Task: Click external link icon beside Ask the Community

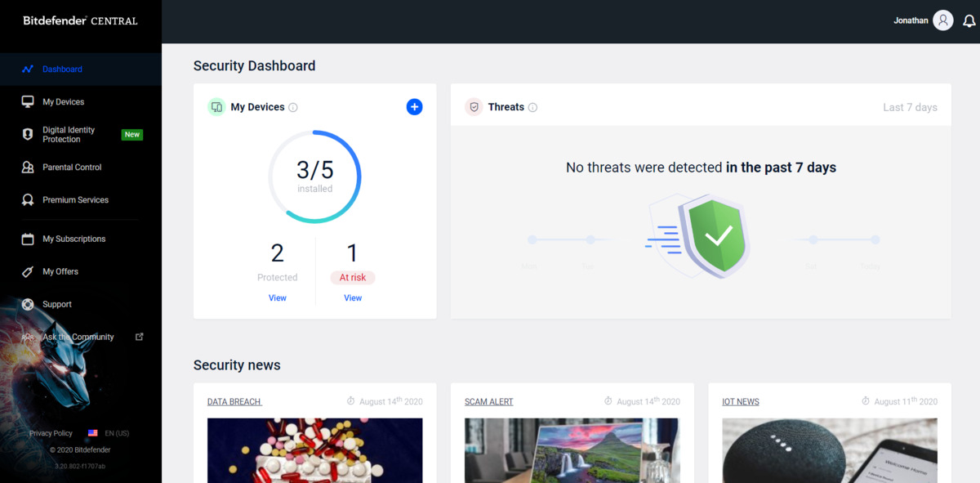Action: pos(139,337)
